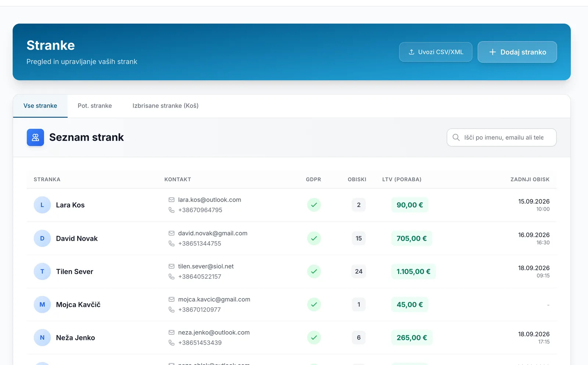Image resolution: width=588 pixels, height=365 pixels.
Task: Click the 1.105,00 € LTV badge
Action: [x=413, y=272]
